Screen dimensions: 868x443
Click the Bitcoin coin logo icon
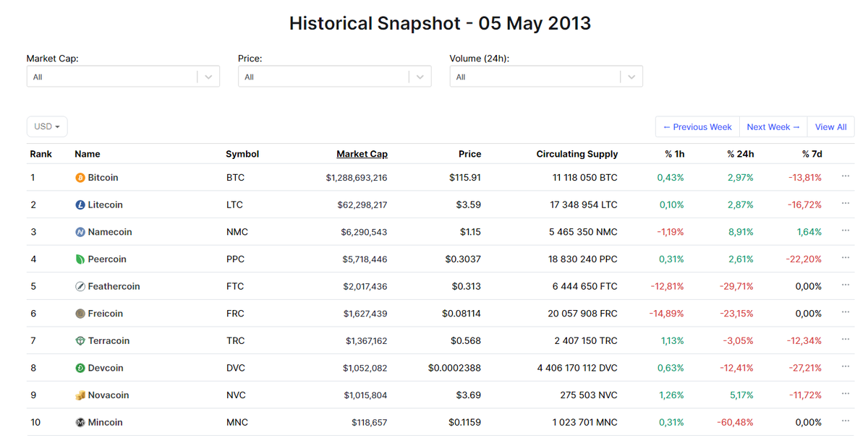pyautogui.click(x=80, y=178)
